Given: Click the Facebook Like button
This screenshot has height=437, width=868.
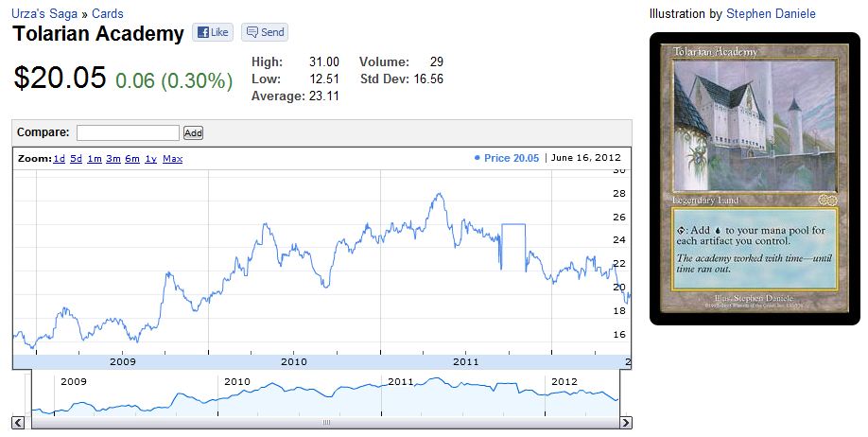Looking at the screenshot, I should point(213,32).
